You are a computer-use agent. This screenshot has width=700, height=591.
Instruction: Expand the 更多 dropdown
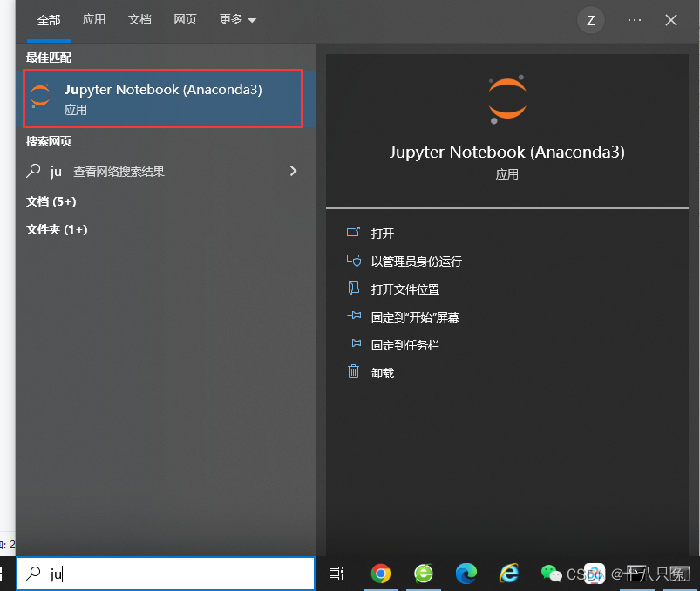[237, 20]
